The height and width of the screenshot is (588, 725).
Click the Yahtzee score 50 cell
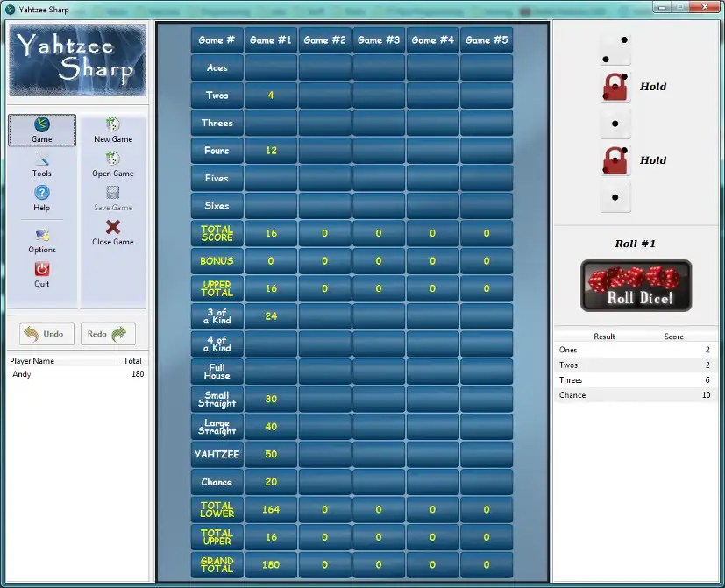[271, 455]
